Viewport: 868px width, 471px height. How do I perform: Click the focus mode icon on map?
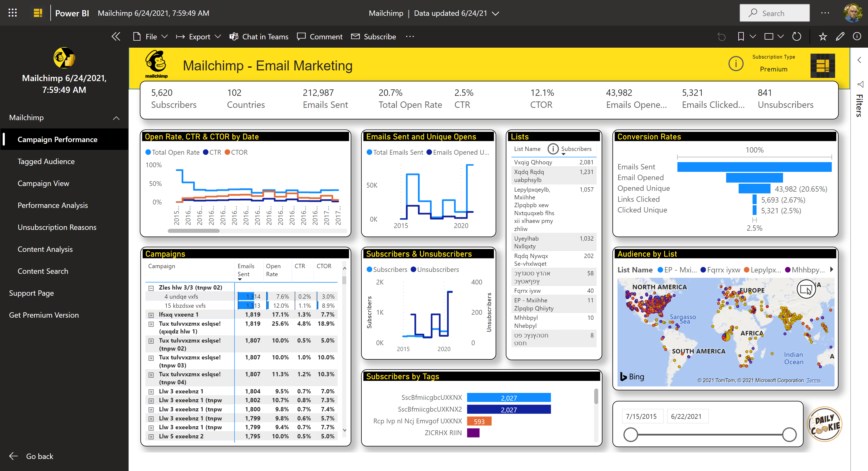coord(806,289)
